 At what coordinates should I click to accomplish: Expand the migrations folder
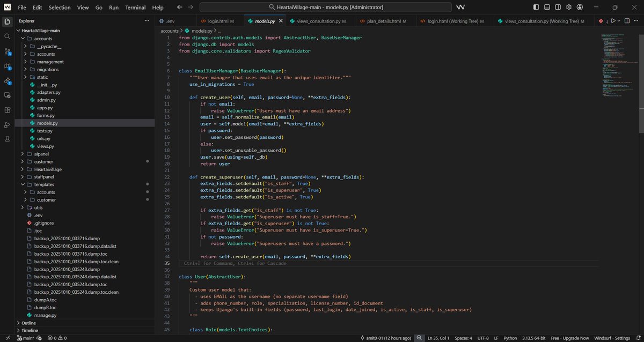pos(85,69)
